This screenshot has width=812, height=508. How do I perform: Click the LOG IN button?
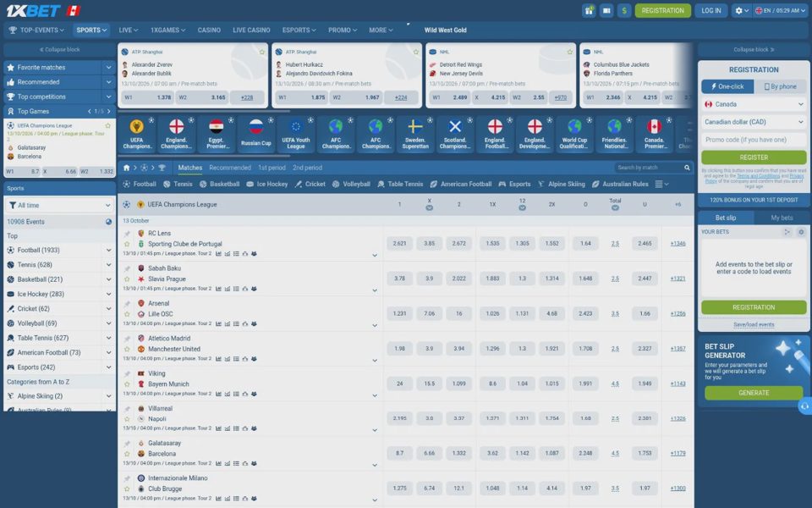point(711,10)
